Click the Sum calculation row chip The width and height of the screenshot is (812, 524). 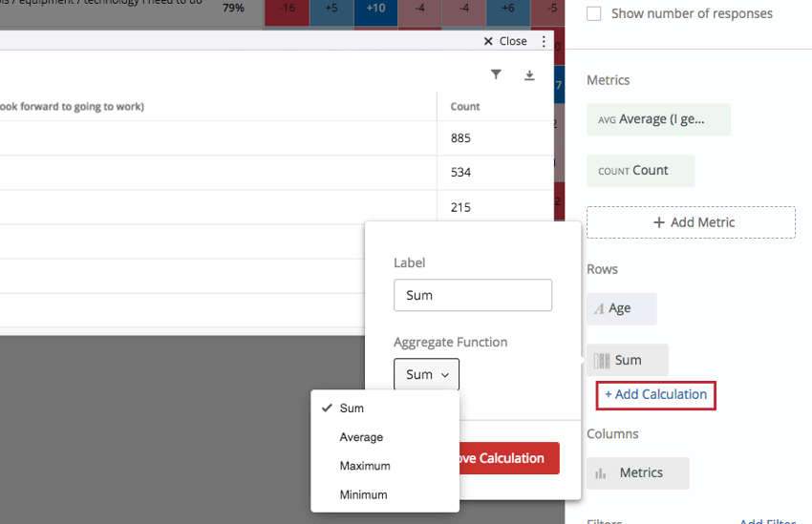point(627,360)
